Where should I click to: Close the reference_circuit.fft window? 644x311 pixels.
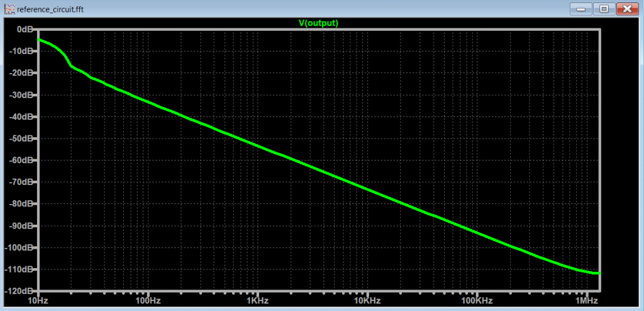[x=627, y=9]
